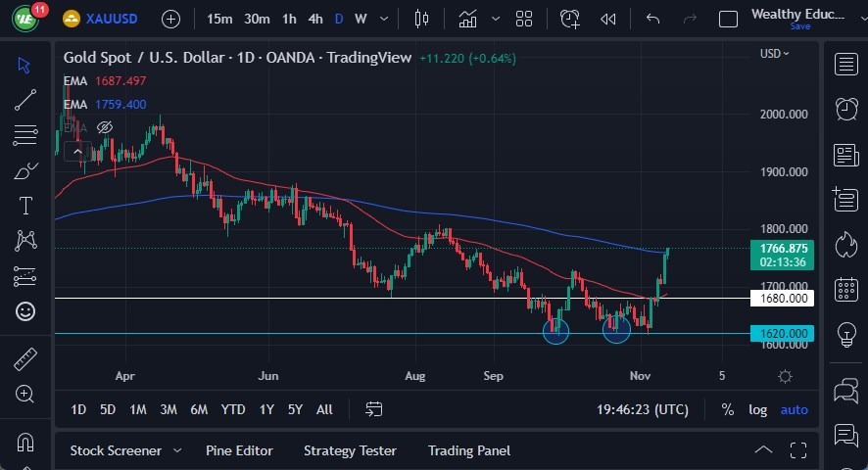Open the Alerts clock icon
The height and width of the screenshot is (470, 868).
(x=845, y=108)
